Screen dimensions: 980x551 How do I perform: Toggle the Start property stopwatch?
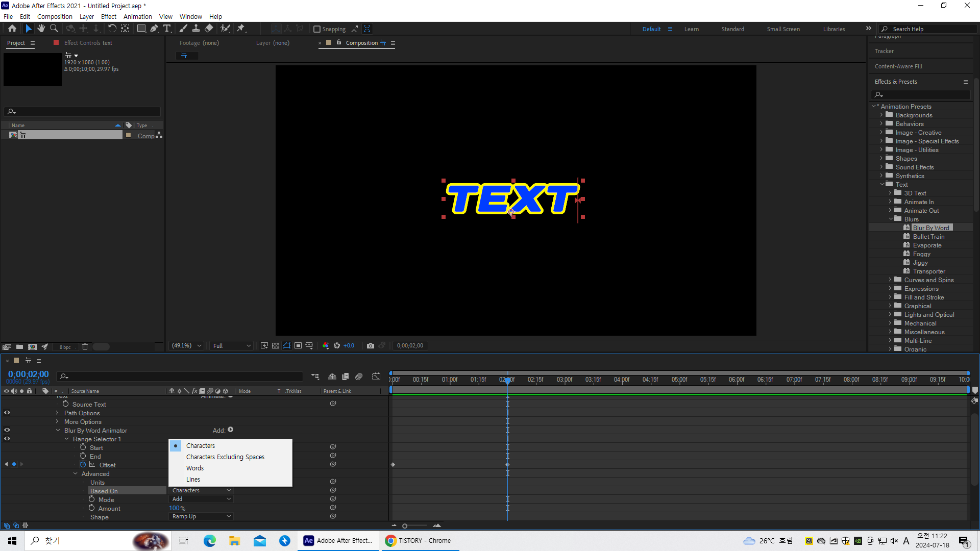pos(83,447)
